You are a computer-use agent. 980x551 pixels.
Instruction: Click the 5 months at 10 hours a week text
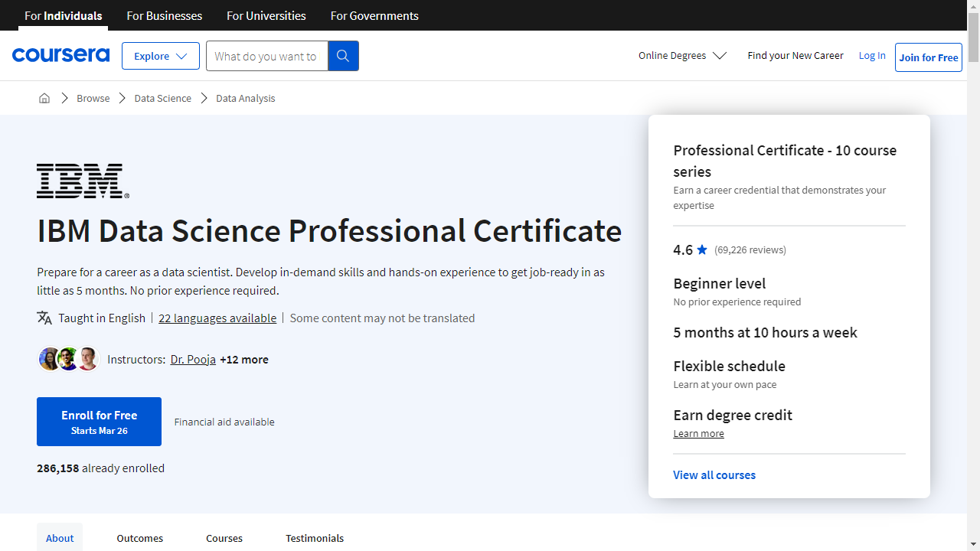pos(765,332)
